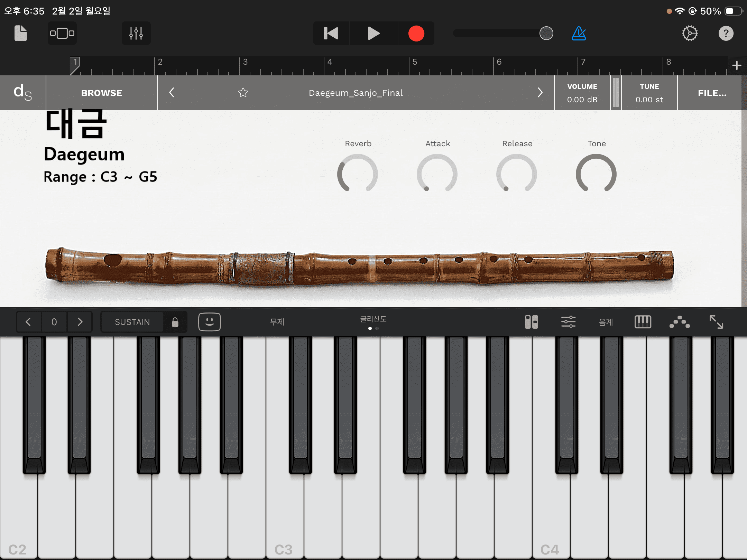Shift keyboard octave up arrow
This screenshot has width=747, height=560.
point(80,322)
